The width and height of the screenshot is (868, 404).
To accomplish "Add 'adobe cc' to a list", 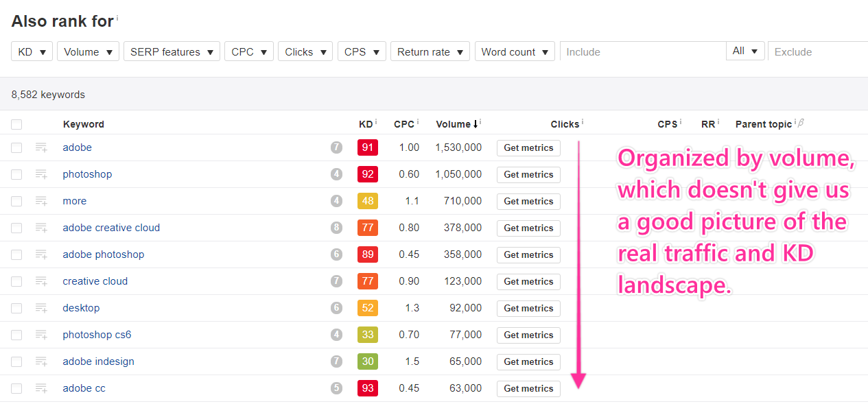I will 41,388.
